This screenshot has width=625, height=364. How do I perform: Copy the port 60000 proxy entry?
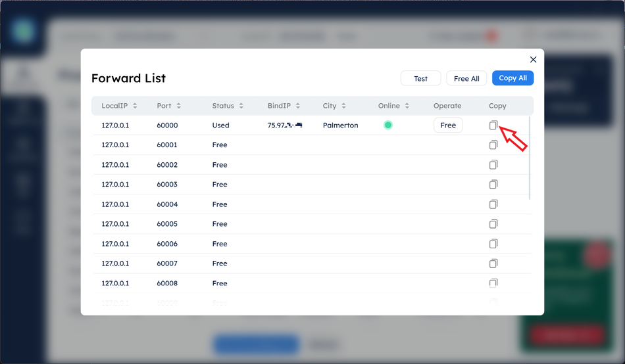pyautogui.click(x=493, y=125)
